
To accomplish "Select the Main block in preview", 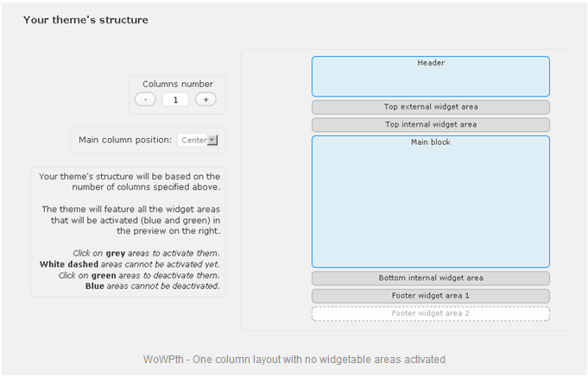I will [x=431, y=202].
